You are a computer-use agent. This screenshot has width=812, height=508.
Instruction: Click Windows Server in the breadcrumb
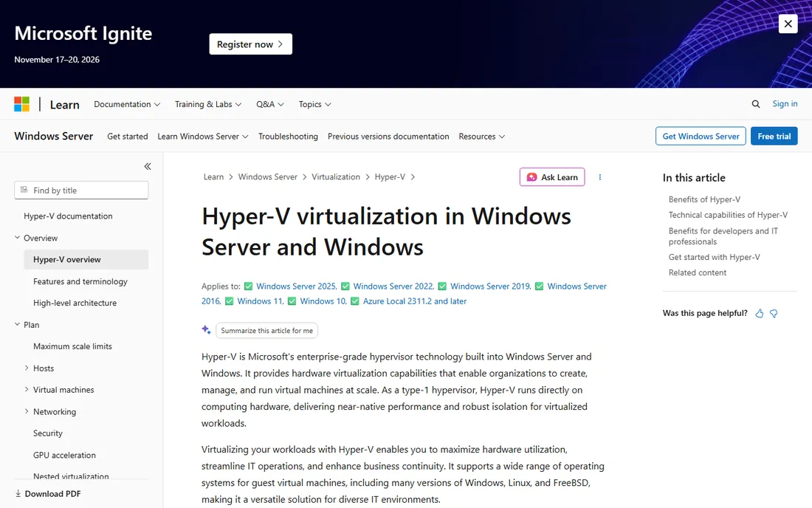(268, 176)
